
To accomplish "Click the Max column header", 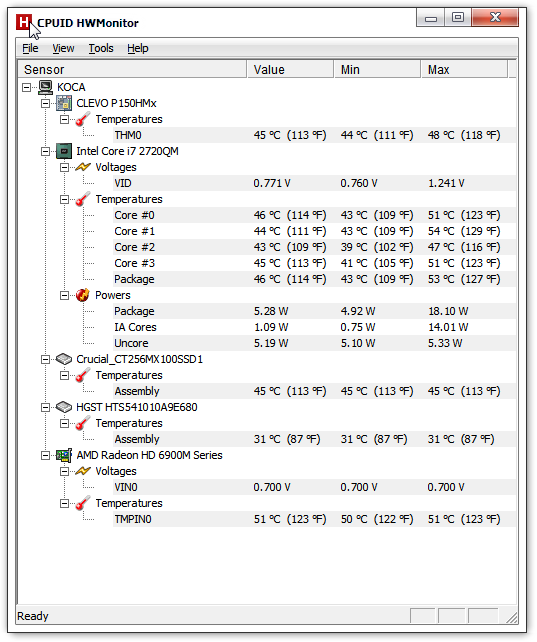I will (465, 69).
